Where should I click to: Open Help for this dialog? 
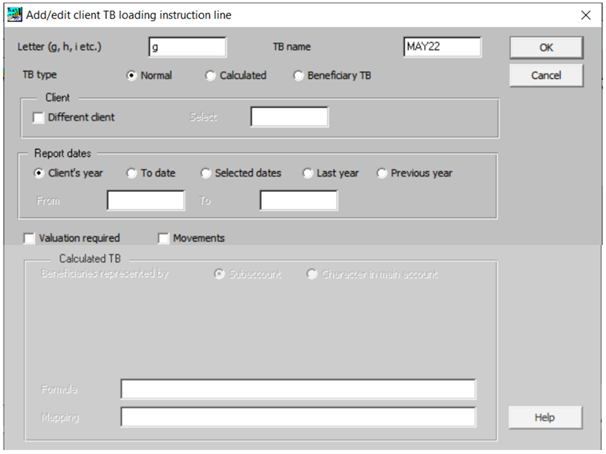[545, 417]
